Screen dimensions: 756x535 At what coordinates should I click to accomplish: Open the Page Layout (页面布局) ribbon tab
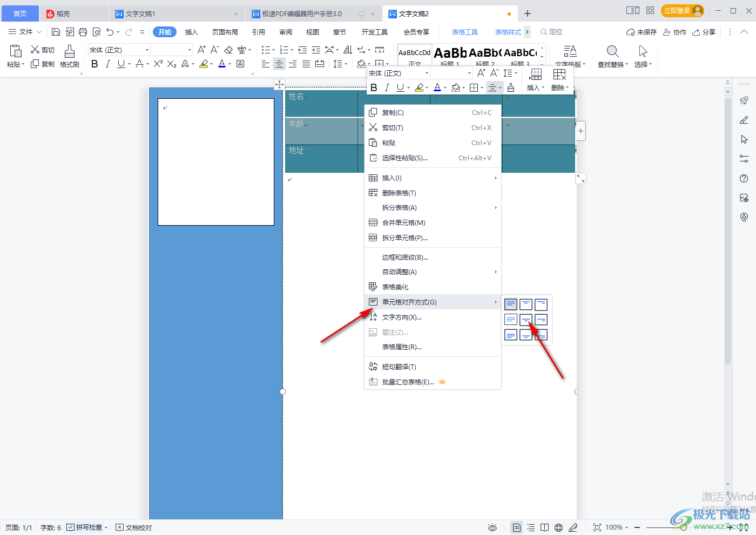pyautogui.click(x=225, y=32)
